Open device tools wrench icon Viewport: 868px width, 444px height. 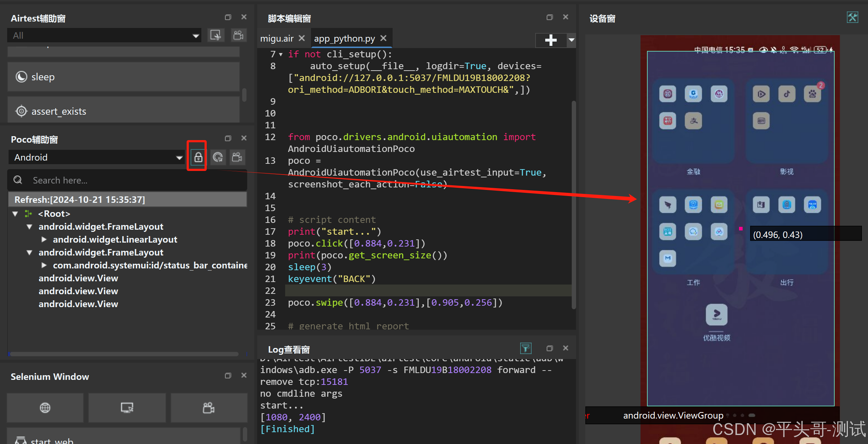pos(852,17)
